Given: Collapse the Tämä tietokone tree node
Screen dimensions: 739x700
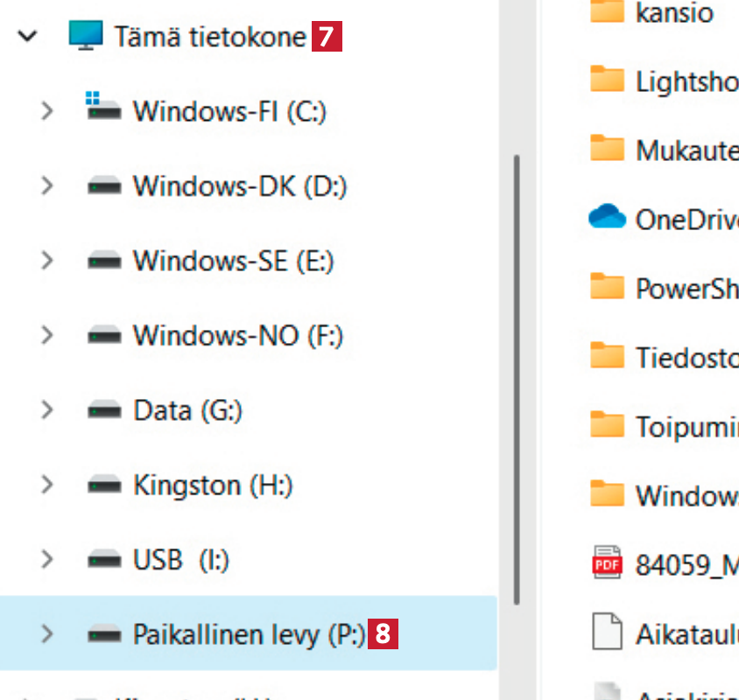Looking at the screenshot, I should click(28, 37).
